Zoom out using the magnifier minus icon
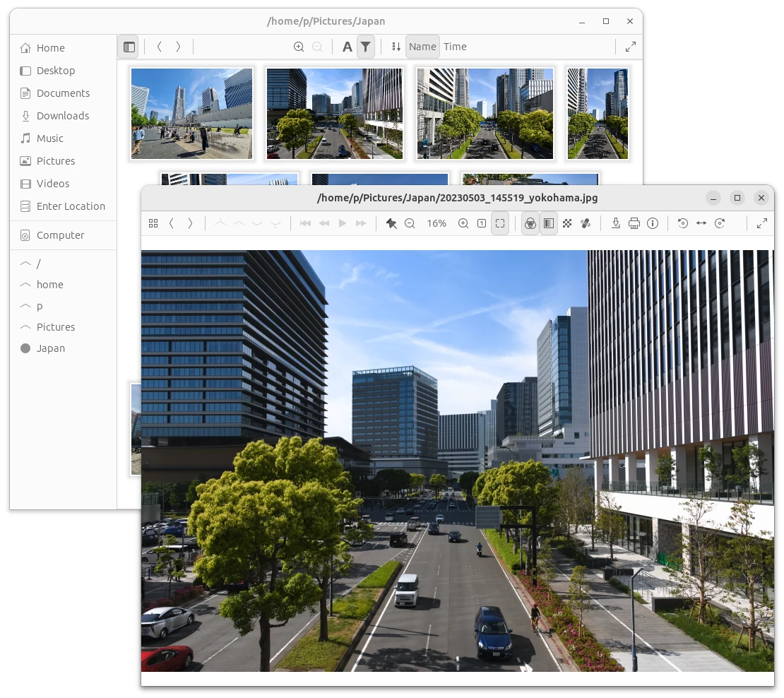This screenshot has height=698, width=784. coord(410,223)
